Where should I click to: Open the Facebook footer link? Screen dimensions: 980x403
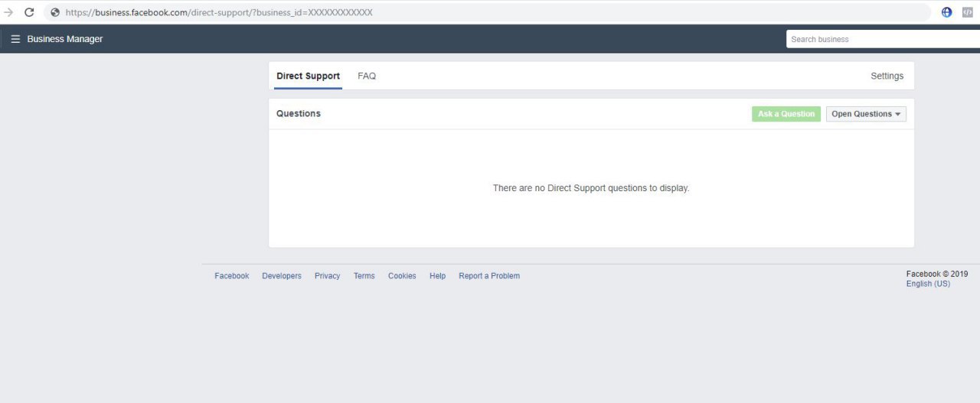click(231, 276)
